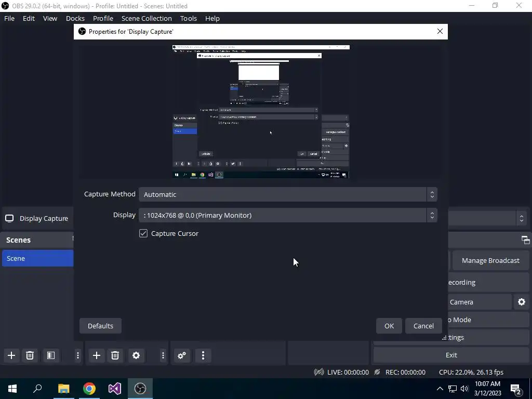Click 'CPU: 22.0%, 26.13 fps' status text

(x=471, y=372)
